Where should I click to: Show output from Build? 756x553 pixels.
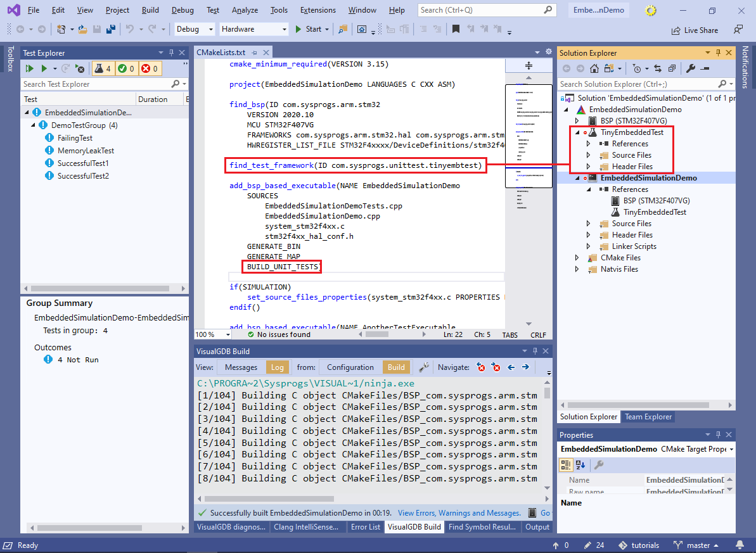[396, 367]
